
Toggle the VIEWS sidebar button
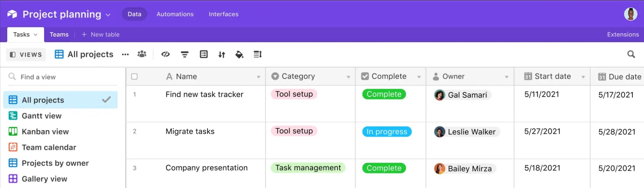(x=26, y=54)
